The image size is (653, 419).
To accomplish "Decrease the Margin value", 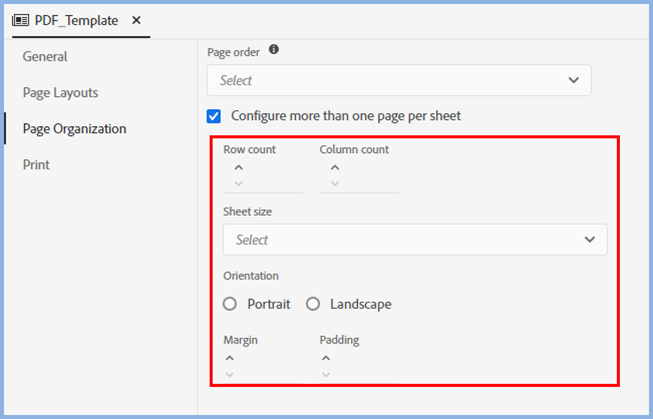I will [x=230, y=374].
